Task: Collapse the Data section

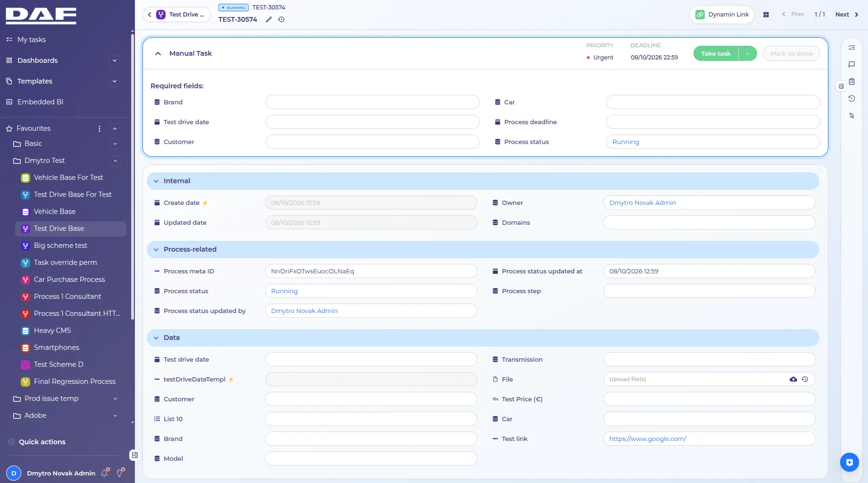Action: [x=156, y=338]
